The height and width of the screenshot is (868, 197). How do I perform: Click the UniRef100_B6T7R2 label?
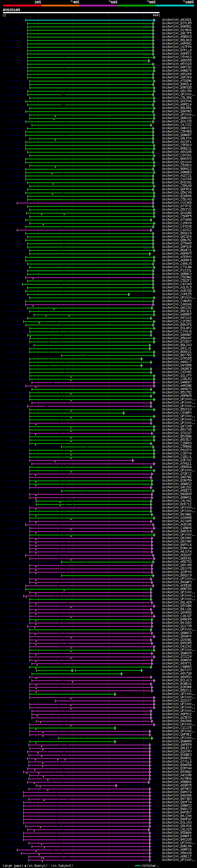coord(176,356)
